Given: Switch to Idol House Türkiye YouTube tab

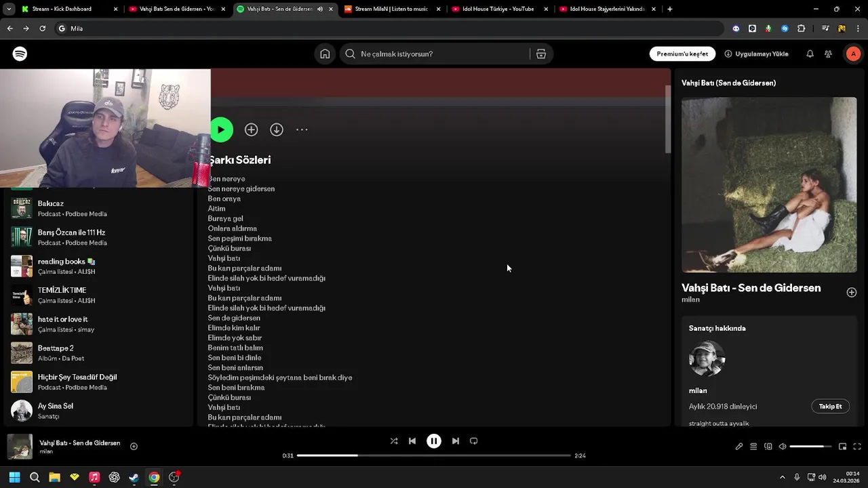Looking at the screenshot, I should pyautogui.click(x=499, y=9).
